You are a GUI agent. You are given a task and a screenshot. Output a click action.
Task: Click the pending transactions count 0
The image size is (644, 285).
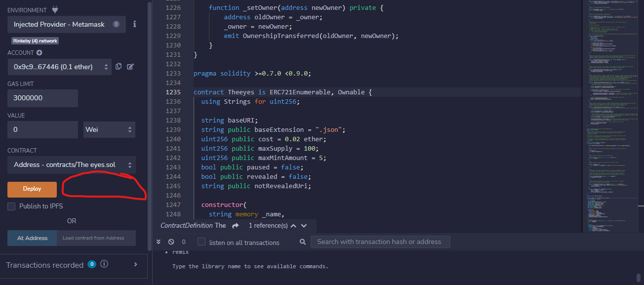[x=184, y=242]
